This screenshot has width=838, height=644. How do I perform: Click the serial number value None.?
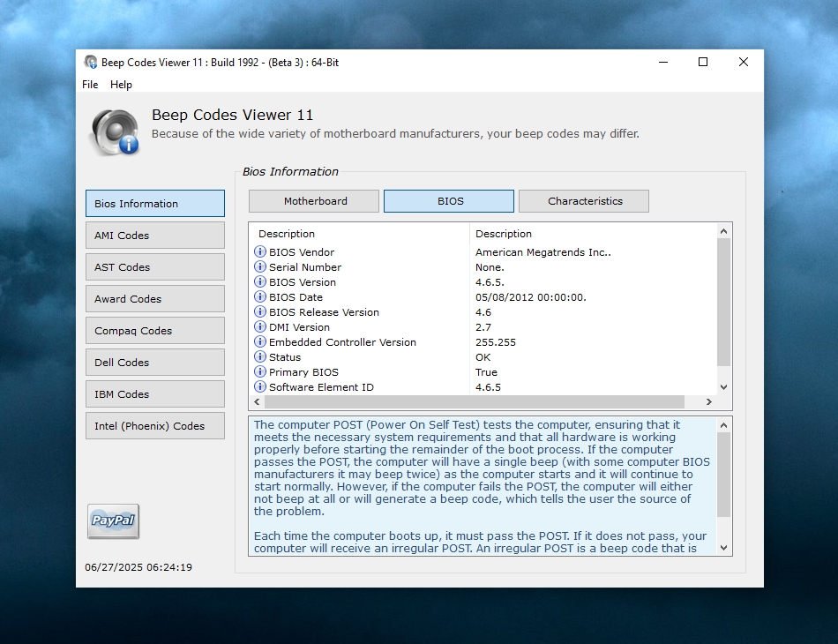[490, 267]
